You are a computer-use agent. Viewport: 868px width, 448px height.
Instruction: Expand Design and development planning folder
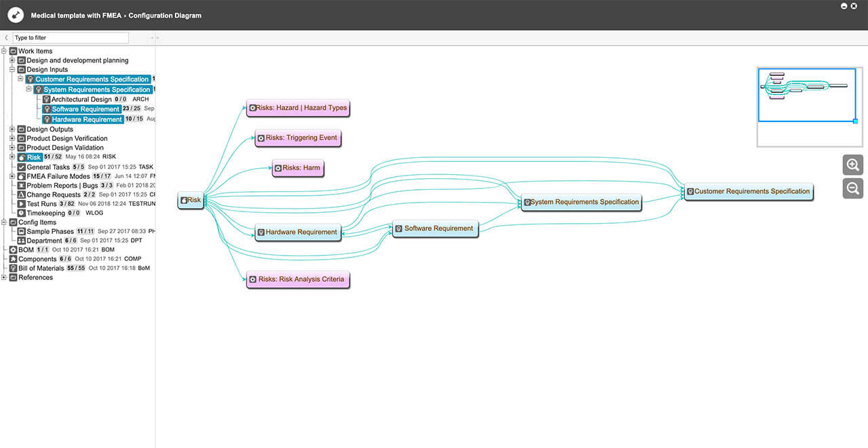[x=12, y=60]
